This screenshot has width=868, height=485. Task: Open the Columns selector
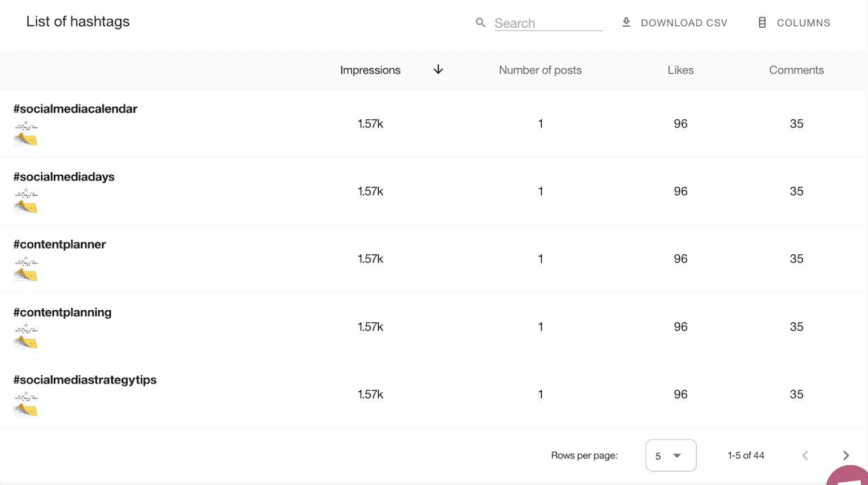[802, 23]
